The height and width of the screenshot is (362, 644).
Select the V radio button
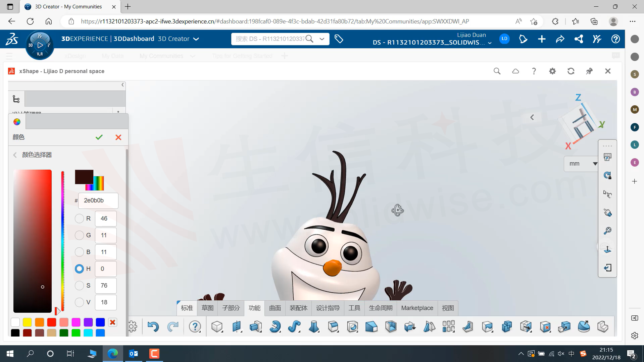click(79, 302)
